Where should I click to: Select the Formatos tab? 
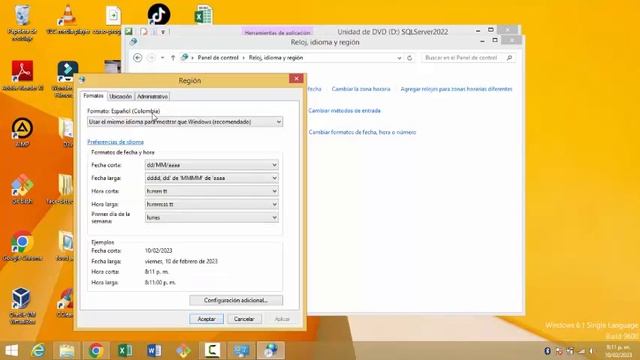point(93,96)
